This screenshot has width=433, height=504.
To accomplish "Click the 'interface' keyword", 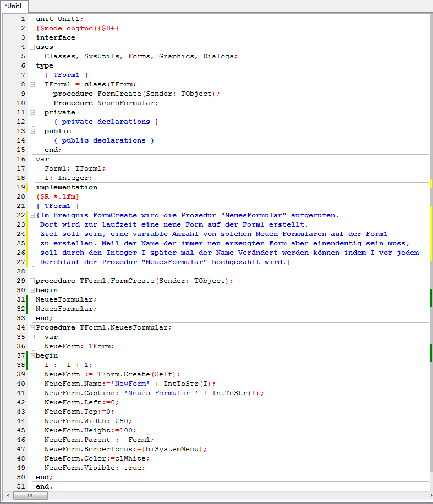I will tap(56, 37).
